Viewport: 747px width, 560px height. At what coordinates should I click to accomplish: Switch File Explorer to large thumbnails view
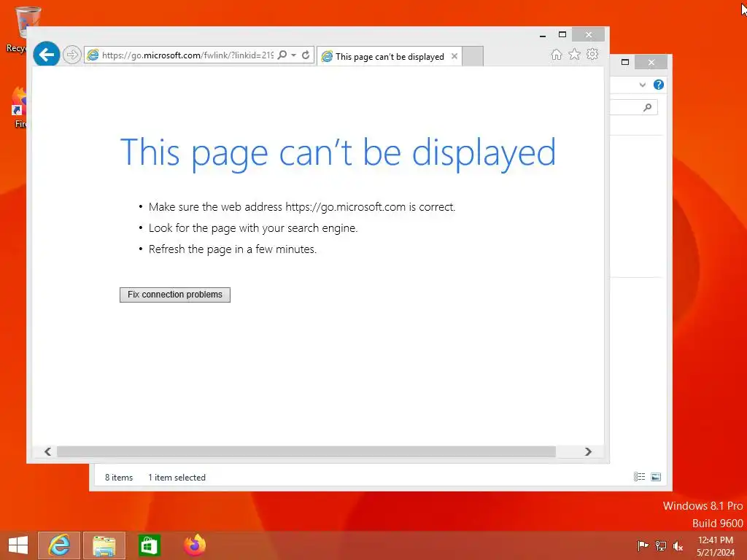[656, 477]
